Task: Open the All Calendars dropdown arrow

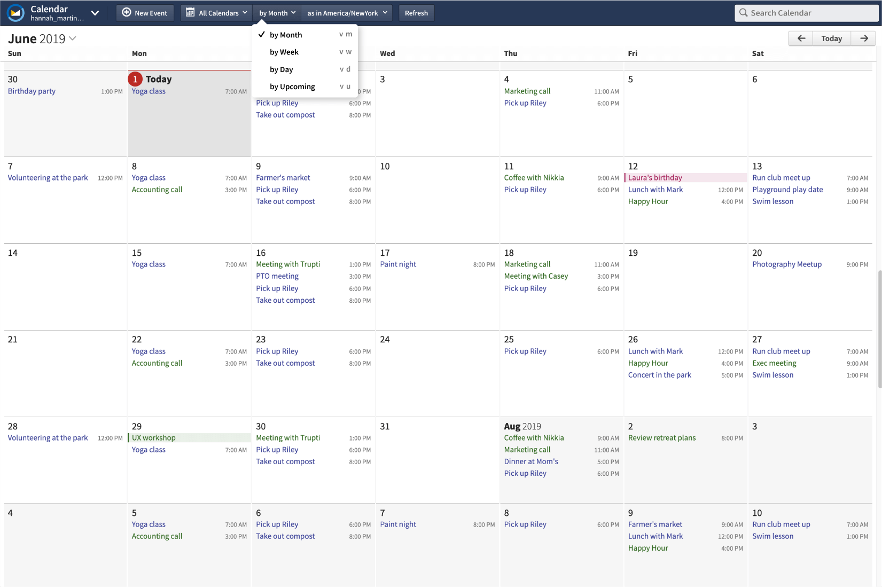Action: (x=245, y=12)
